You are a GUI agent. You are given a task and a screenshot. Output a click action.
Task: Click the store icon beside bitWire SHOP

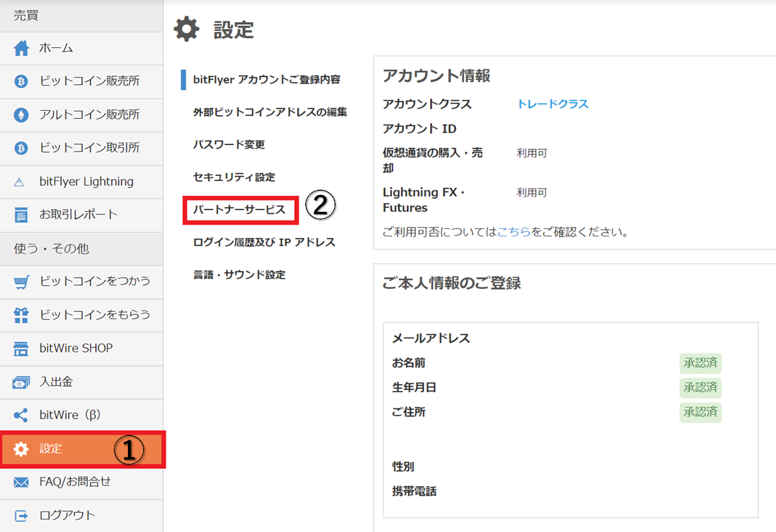pyautogui.click(x=21, y=349)
